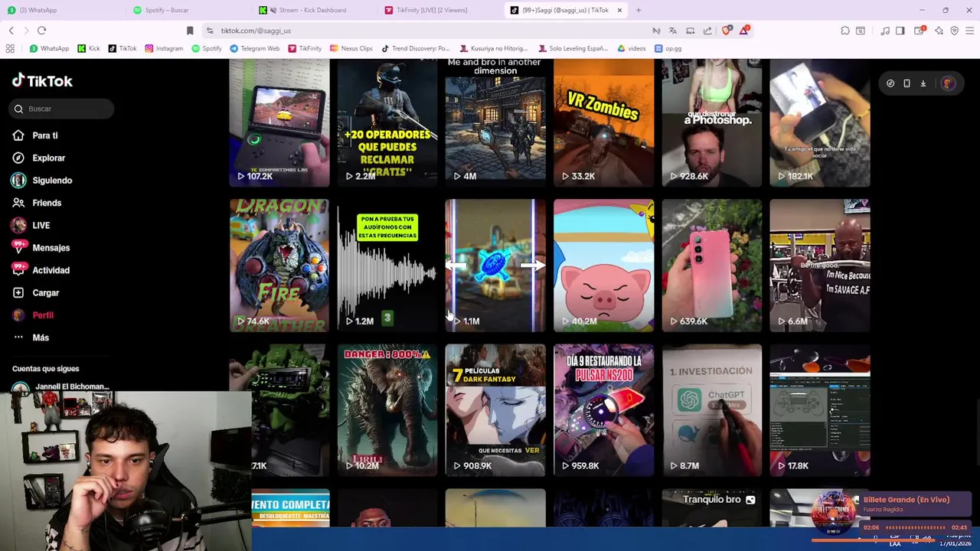The height and width of the screenshot is (551, 980).
Task: Open Siguiendo feed in sidebar
Action: (x=42, y=181)
